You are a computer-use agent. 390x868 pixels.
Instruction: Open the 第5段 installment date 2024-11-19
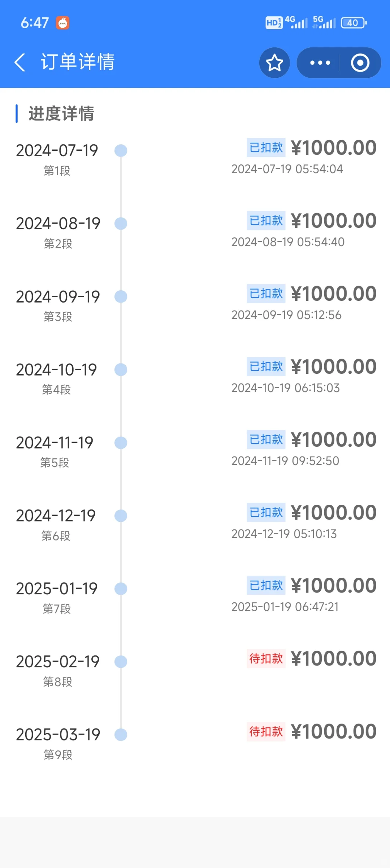[x=55, y=443]
